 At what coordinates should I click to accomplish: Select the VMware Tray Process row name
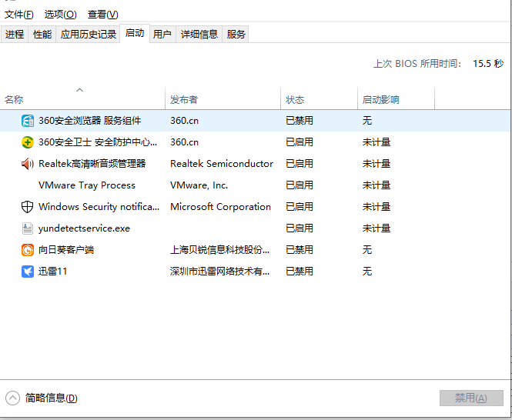87,185
